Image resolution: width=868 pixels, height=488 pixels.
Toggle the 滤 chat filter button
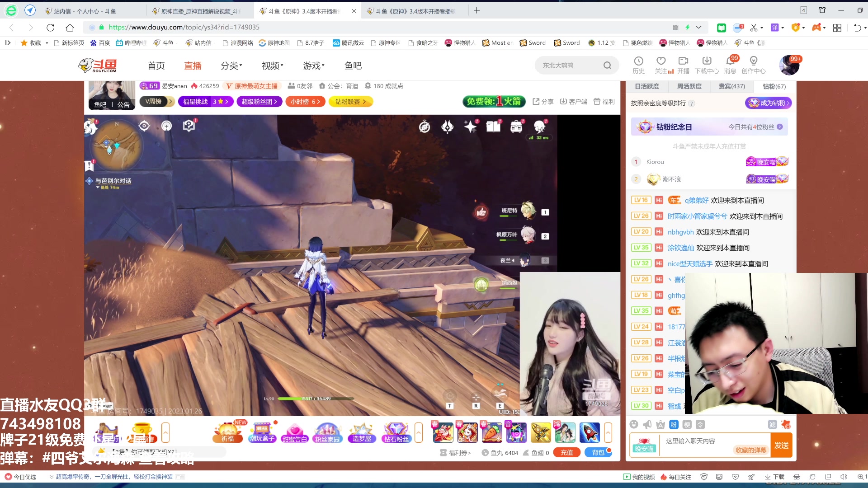pos(772,424)
